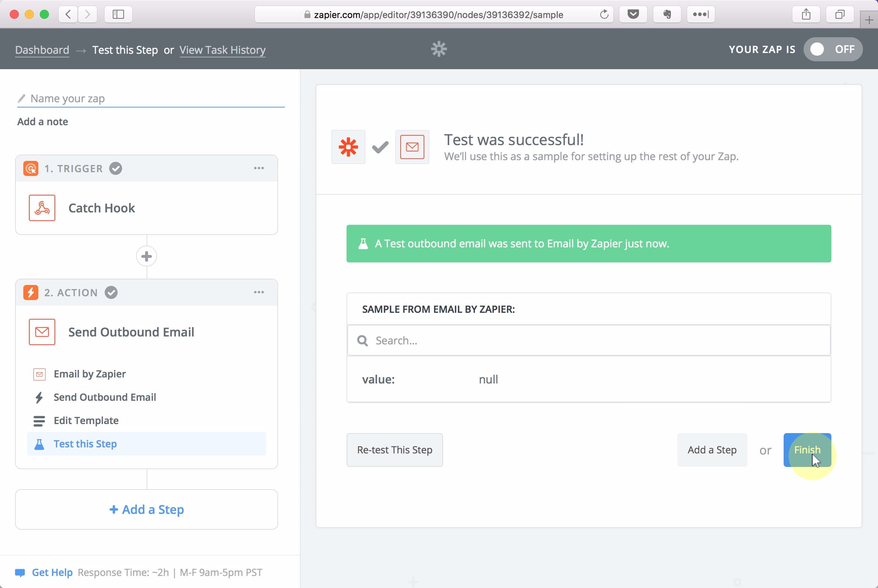
Task: Toggle the Safari sidebar button
Action: pos(118,14)
